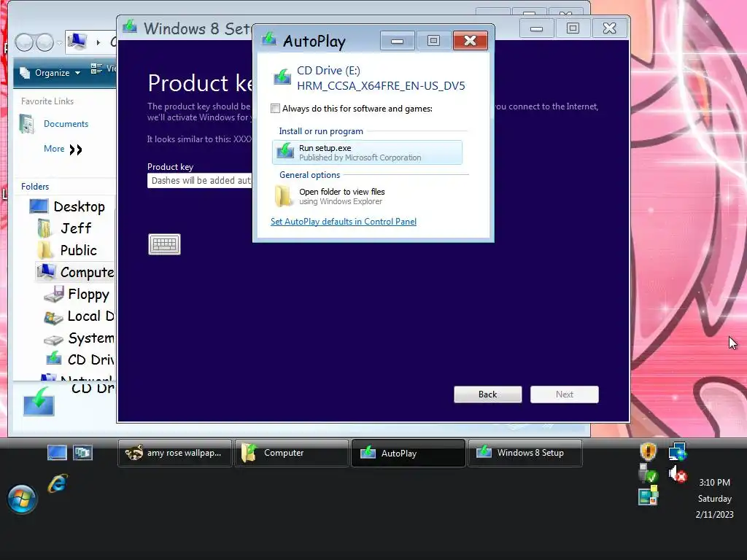
Task: Switch to Computer taskbar item
Action: 292,453
